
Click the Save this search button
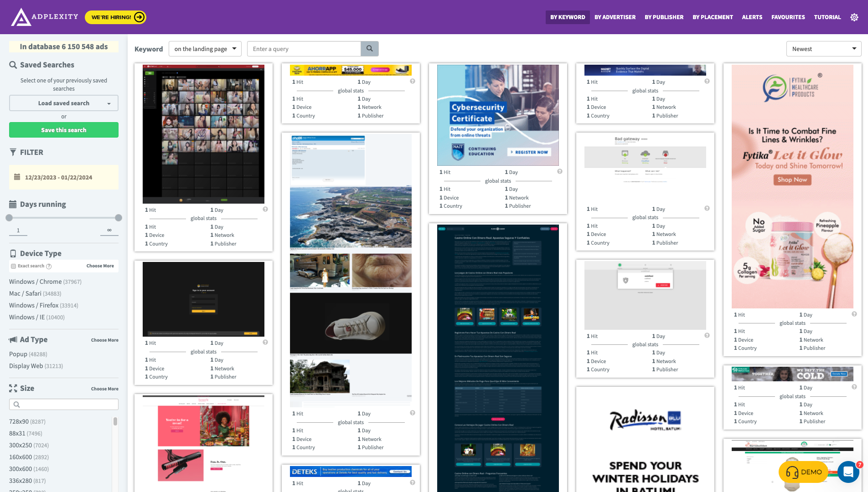64,130
